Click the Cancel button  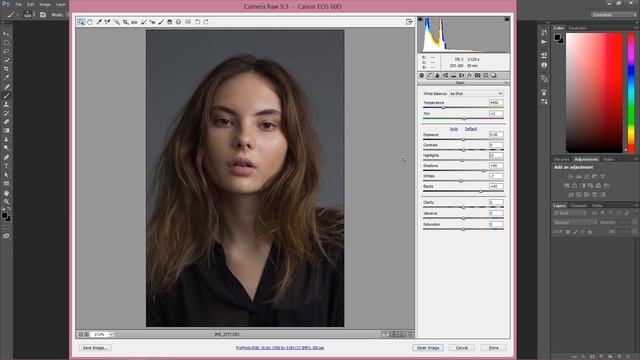(462, 348)
